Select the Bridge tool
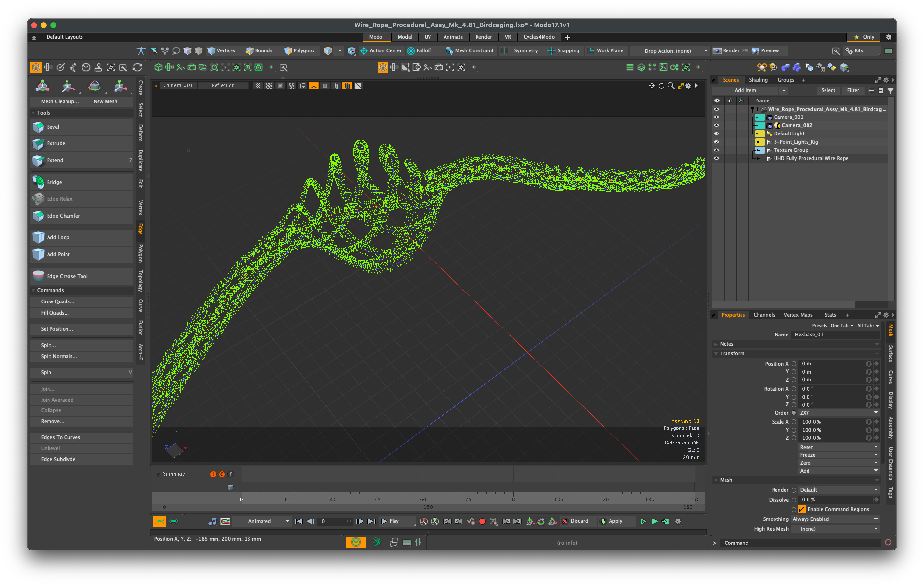924x586 pixels. click(82, 182)
